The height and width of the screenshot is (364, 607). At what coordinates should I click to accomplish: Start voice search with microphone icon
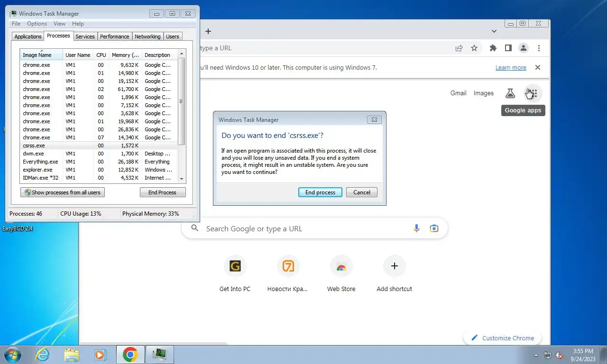(416, 228)
